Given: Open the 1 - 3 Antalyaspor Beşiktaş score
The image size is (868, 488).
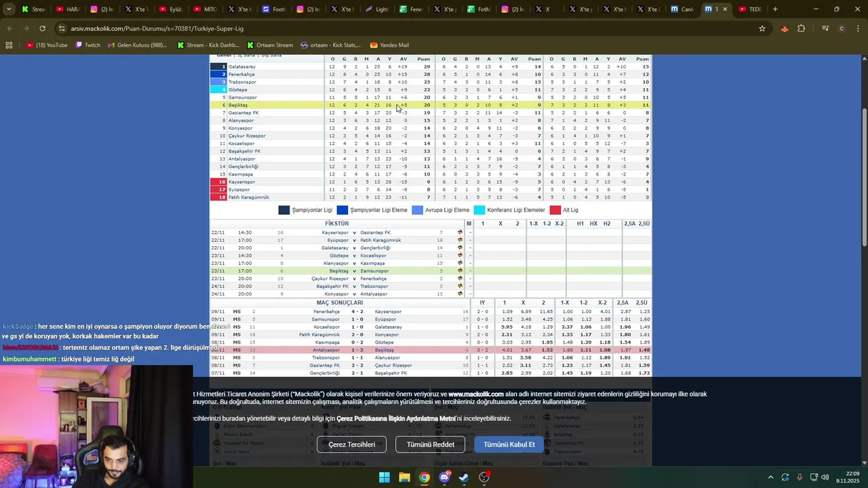Looking at the screenshot, I should (357, 350).
